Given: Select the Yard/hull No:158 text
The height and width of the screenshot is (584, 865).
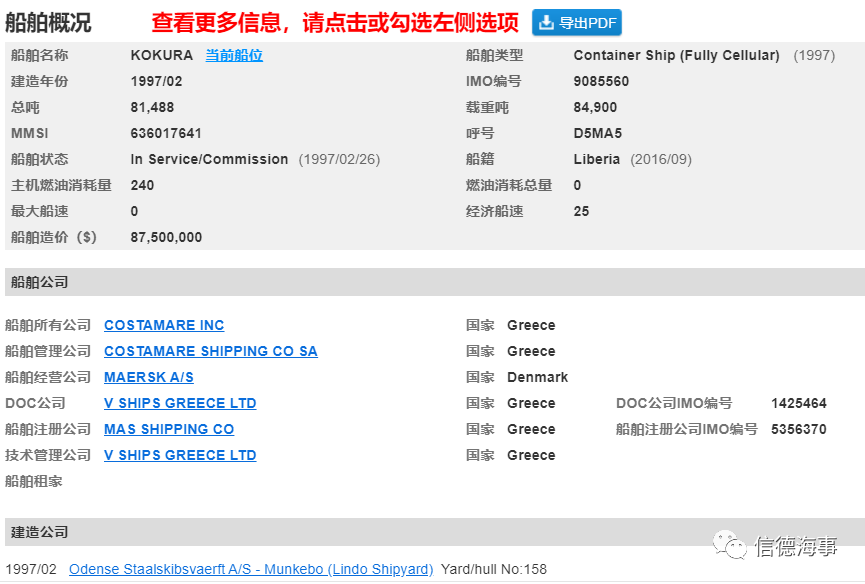Looking at the screenshot, I should (x=494, y=569).
